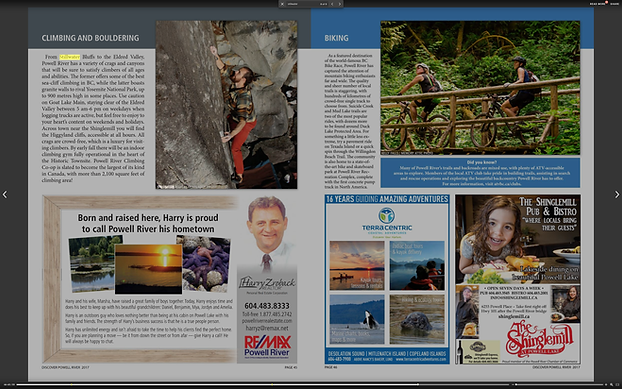Zoom out using the minus icon
This screenshot has height=389, width=622.
coord(513,384)
